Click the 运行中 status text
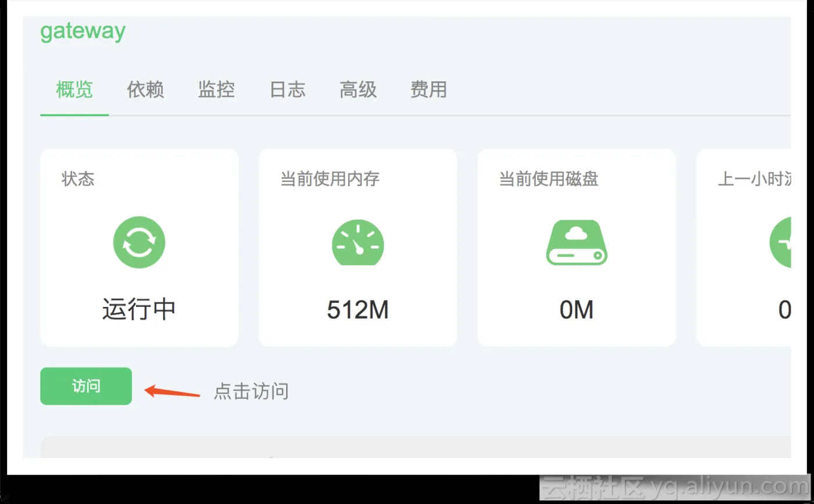Viewport: 814px width, 504px height. pyautogui.click(x=139, y=309)
